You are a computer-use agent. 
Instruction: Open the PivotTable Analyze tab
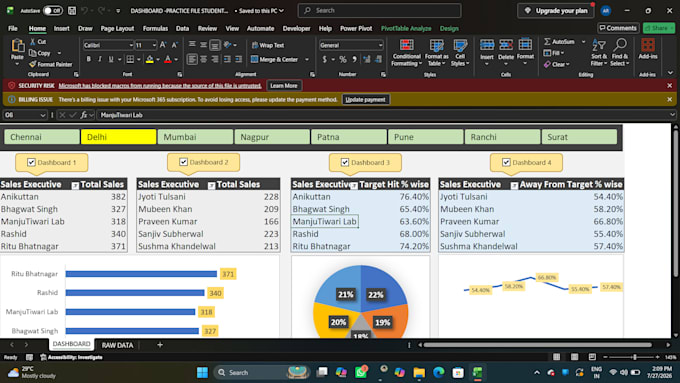(406, 28)
